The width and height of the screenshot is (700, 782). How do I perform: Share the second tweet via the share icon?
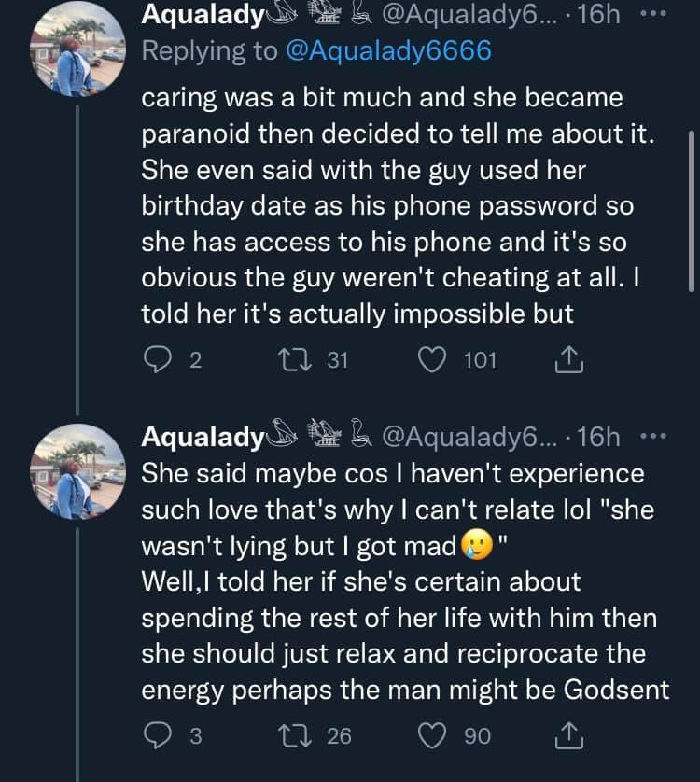(568, 736)
